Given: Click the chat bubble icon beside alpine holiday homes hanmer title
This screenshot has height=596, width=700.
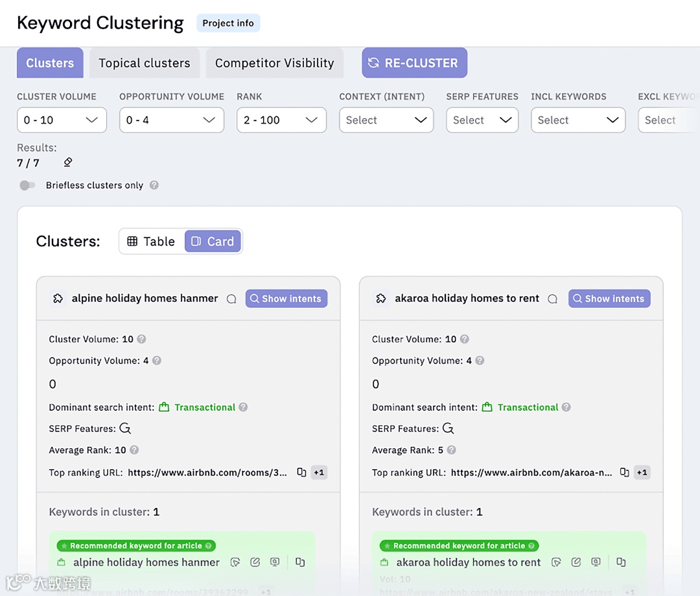Looking at the screenshot, I should click(231, 299).
